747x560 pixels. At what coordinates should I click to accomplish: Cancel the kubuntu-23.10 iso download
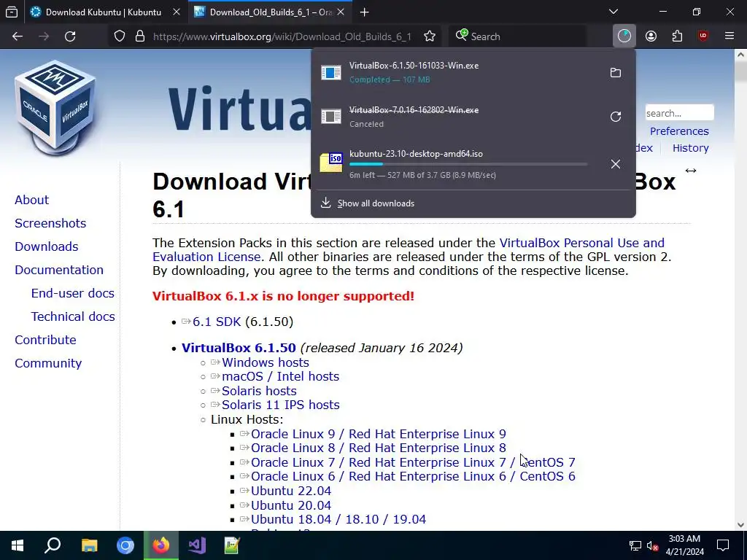tap(616, 164)
